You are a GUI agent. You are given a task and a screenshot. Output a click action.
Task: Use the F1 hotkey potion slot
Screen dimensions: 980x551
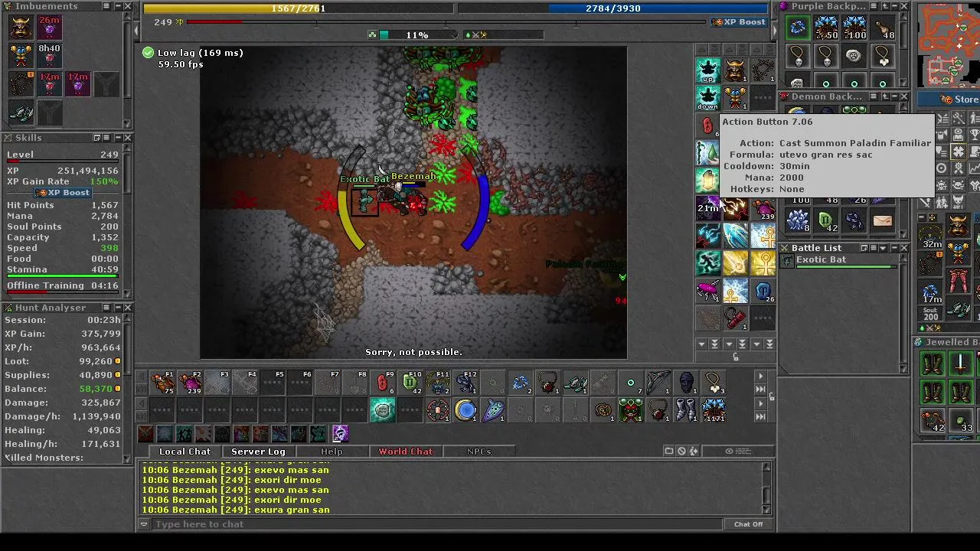162,383
